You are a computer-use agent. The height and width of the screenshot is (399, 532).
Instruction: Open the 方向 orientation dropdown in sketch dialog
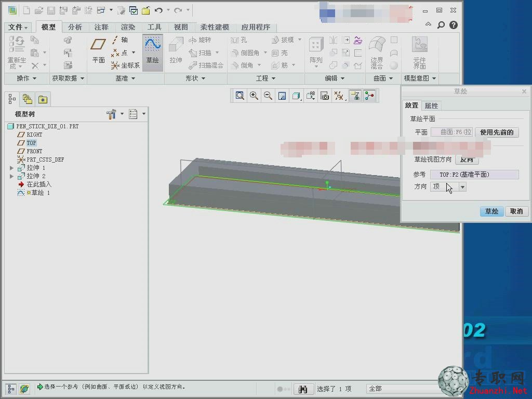pos(462,187)
